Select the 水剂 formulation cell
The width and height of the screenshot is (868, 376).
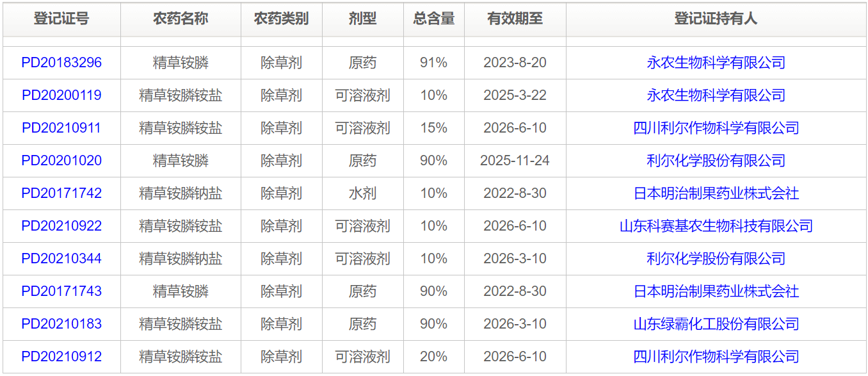pos(363,193)
